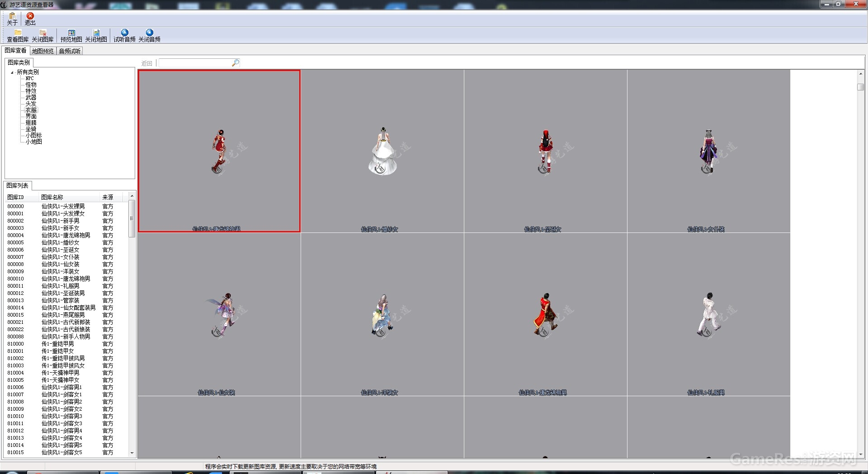Select list row with ID 800010
Viewport: 868px width, 474px height.
(66, 279)
